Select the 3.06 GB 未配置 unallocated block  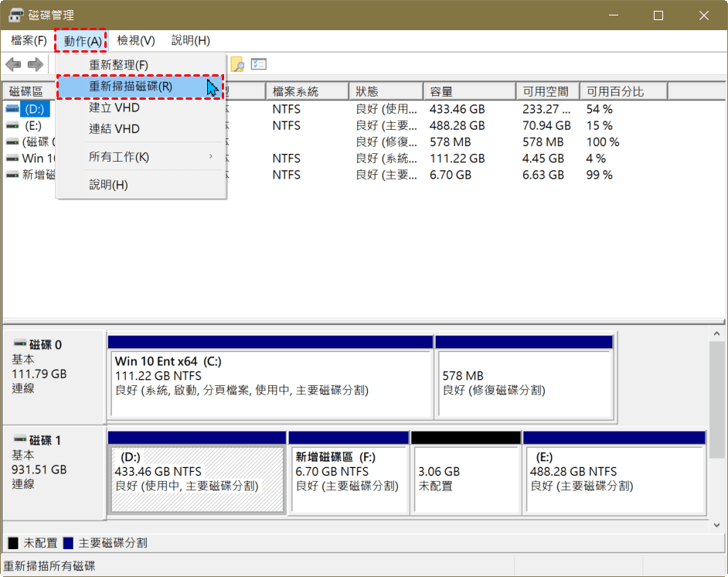click(466, 472)
